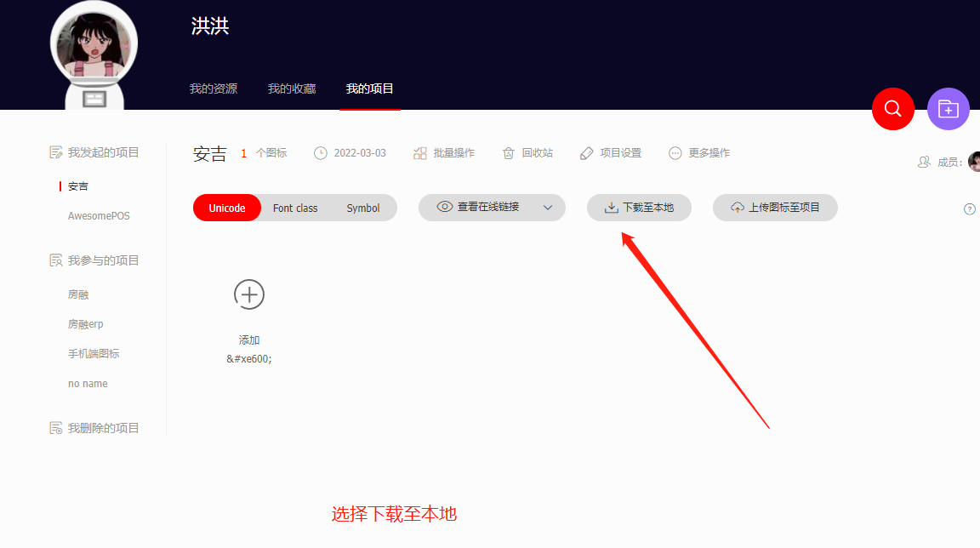
Task: Click the ellipsis icon beside 更多操作
Action: tap(675, 153)
